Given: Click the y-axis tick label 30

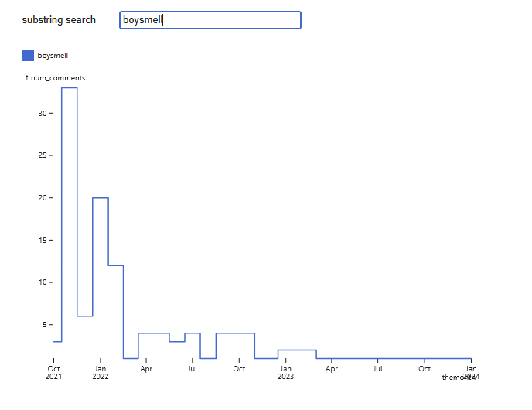Looking at the screenshot, I should pos(43,114).
